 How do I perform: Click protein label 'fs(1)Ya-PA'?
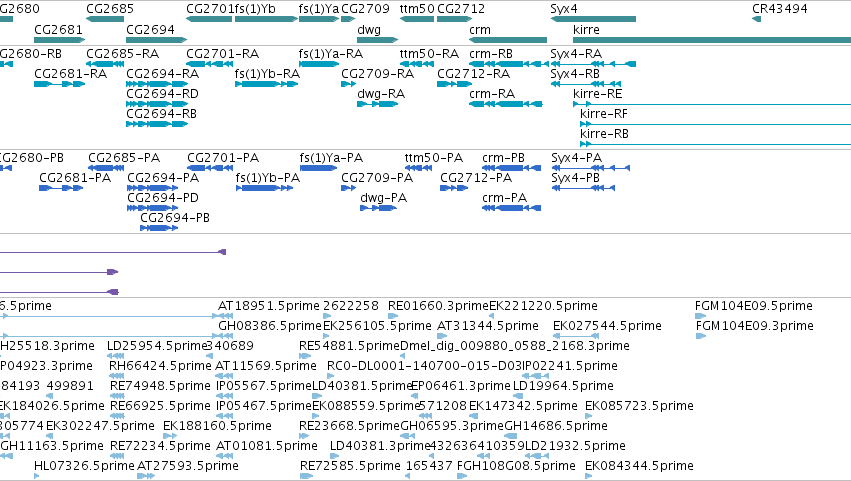point(331,158)
